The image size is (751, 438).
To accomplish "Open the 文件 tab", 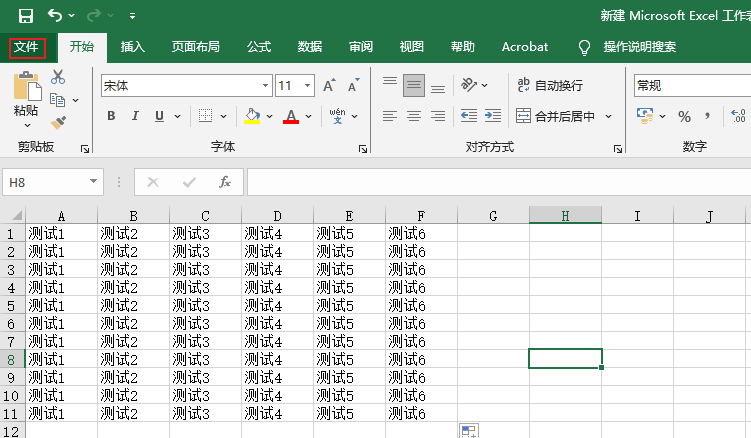I will coord(27,47).
